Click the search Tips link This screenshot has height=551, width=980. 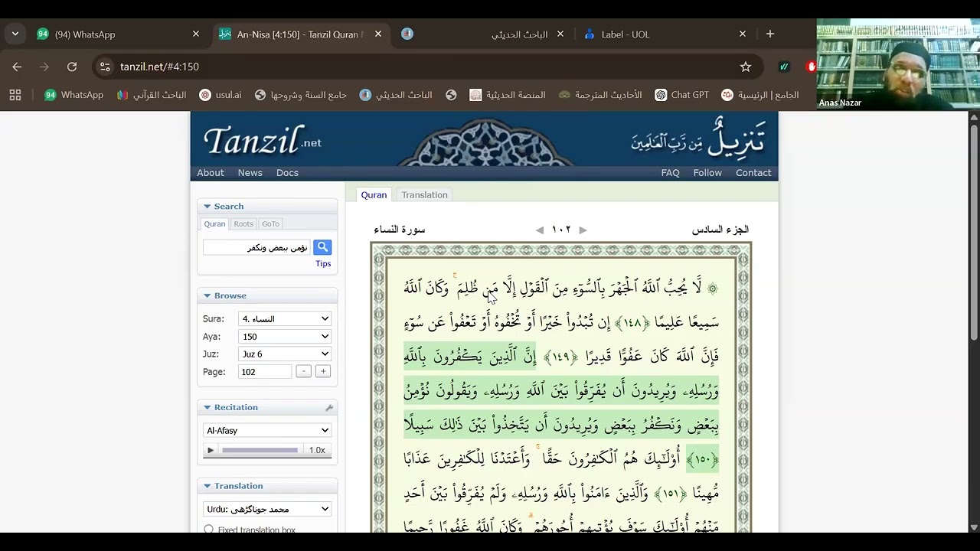coord(323,264)
